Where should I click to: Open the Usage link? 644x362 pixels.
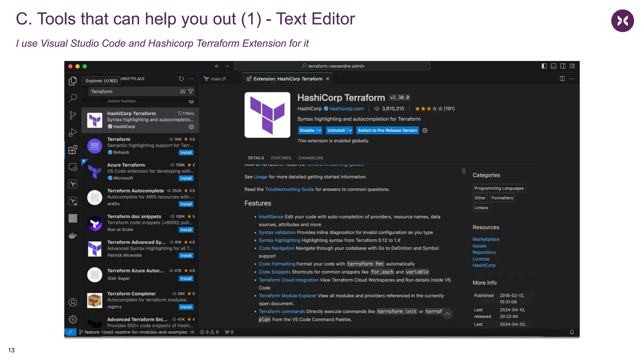click(261, 177)
